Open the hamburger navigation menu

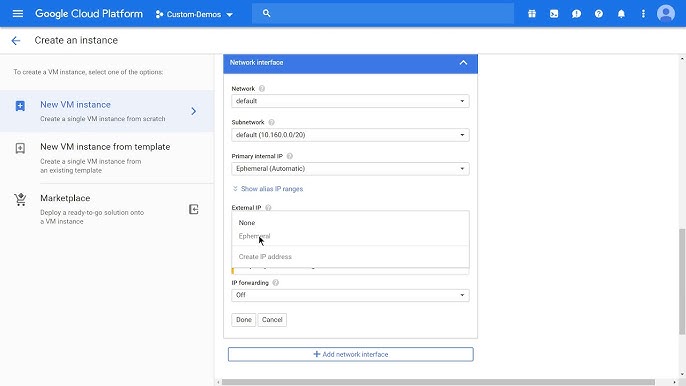click(x=18, y=14)
